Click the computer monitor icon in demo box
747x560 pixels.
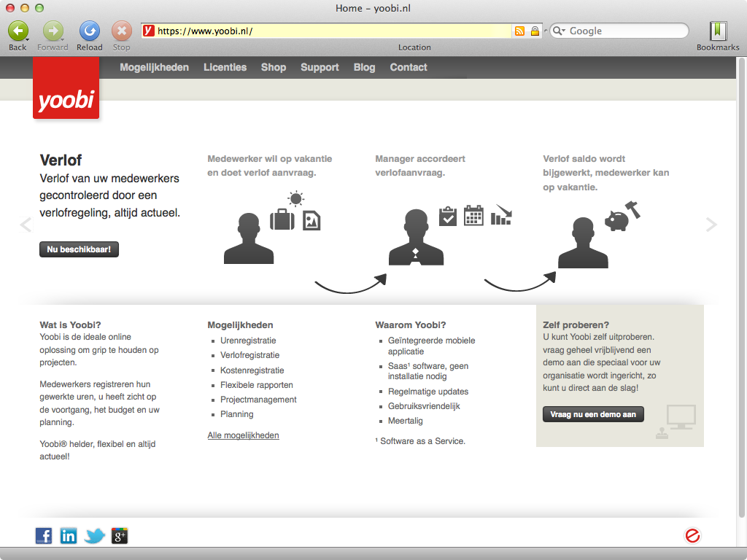(681, 417)
